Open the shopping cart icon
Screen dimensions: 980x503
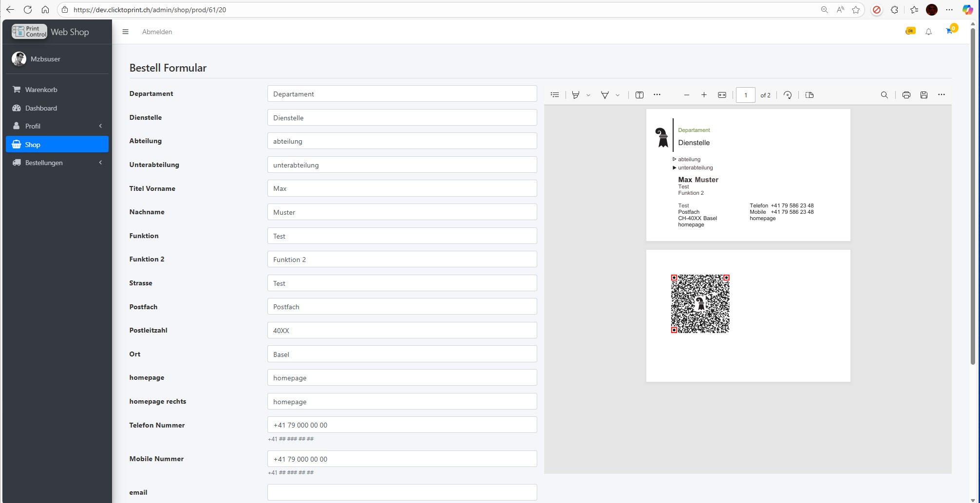(x=949, y=31)
